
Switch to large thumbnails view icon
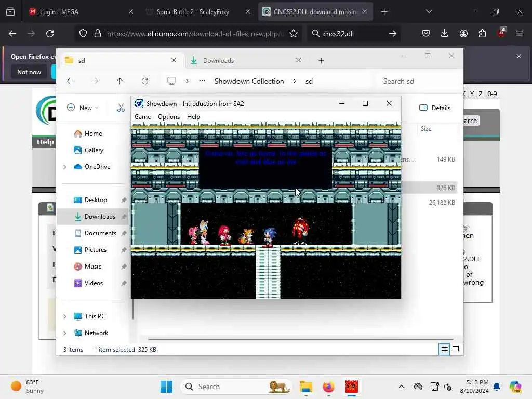[456, 349]
